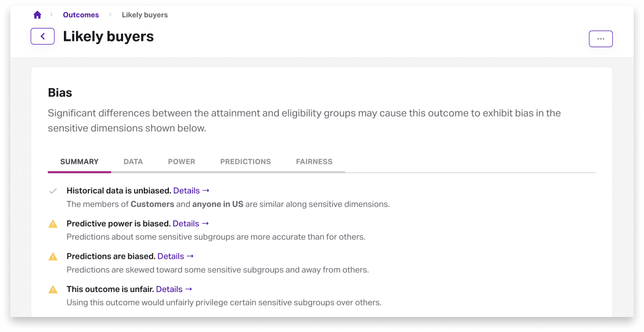Screen dimensions: 644x332
Task: Click the checkmark icon beside Historical data
Action: point(52,191)
